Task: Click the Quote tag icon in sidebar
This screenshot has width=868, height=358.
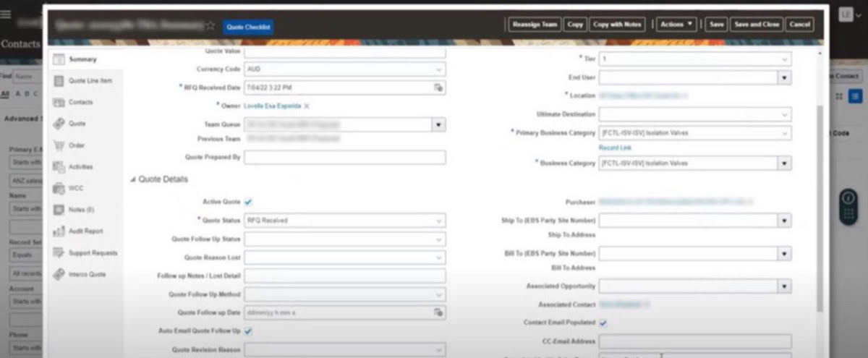Action: coord(59,124)
